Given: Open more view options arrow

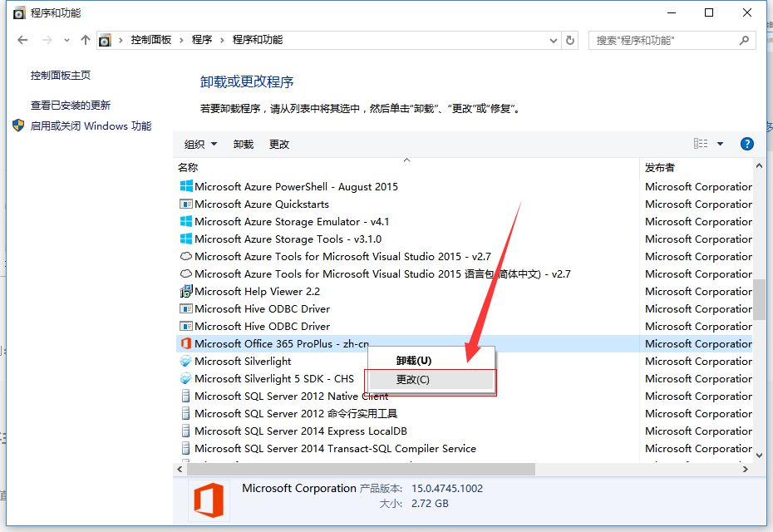Looking at the screenshot, I should [721, 144].
